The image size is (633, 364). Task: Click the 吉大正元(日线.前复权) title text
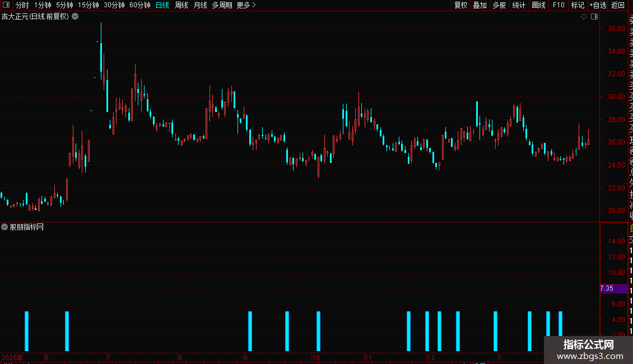click(x=35, y=17)
